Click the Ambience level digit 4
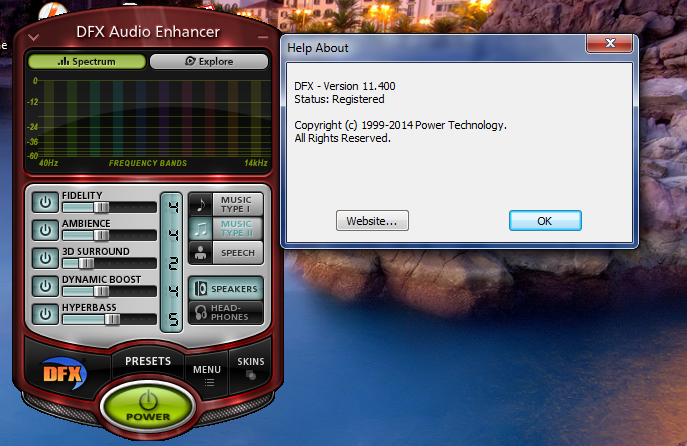 click(x=174, y=235)
